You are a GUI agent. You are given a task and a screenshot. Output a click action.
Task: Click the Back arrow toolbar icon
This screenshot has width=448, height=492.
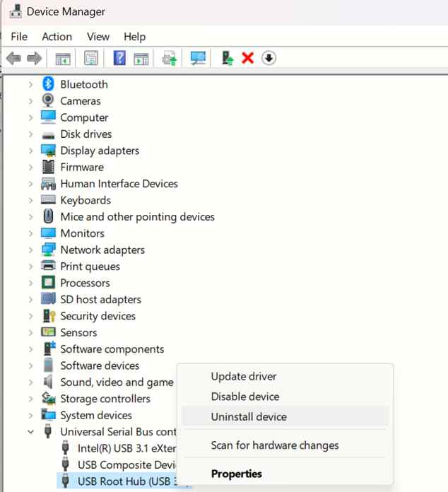(x=14, y=59)
